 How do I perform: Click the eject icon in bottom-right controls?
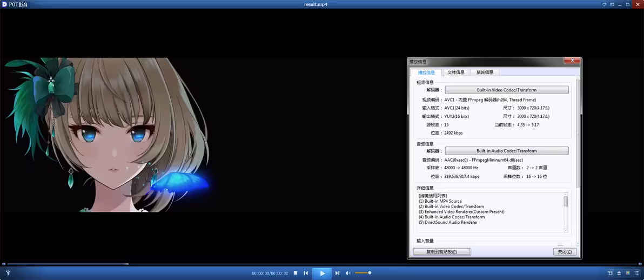click(619, 273)
